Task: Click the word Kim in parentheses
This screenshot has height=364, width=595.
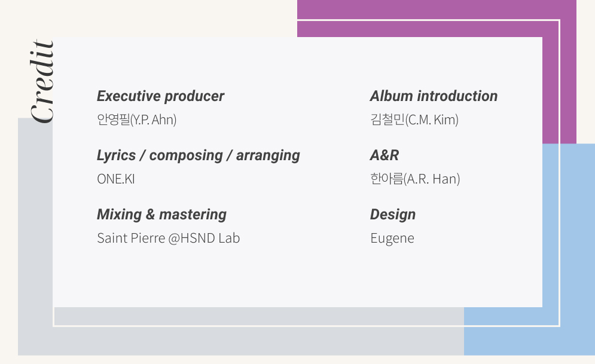Action: point(445,120)
